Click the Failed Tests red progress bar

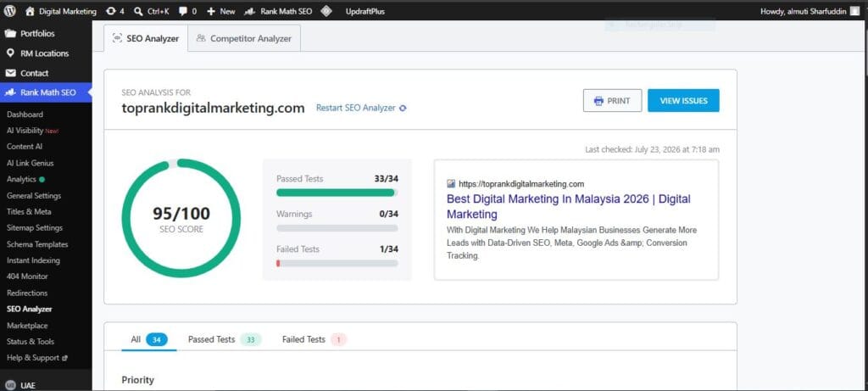click(337, 264)
